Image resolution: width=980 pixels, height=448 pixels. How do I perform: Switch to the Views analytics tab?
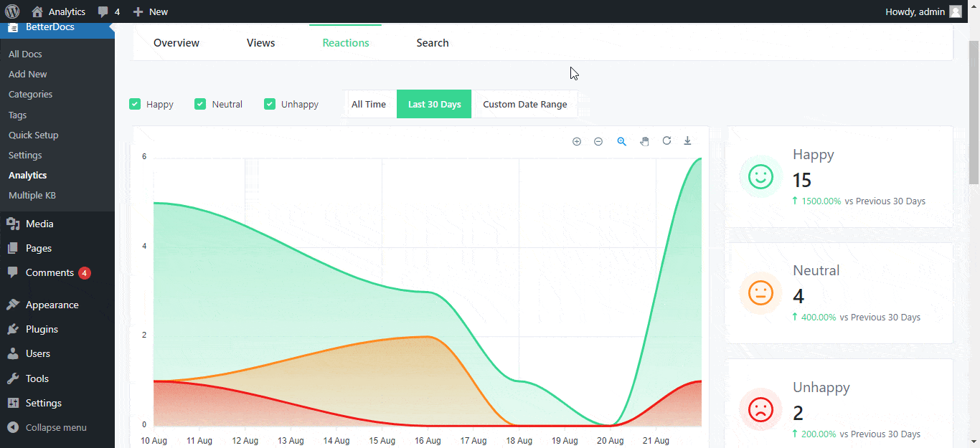click(260, 42)
